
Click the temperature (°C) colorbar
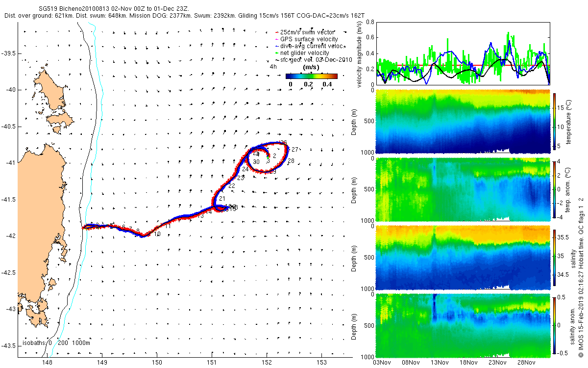555,121
